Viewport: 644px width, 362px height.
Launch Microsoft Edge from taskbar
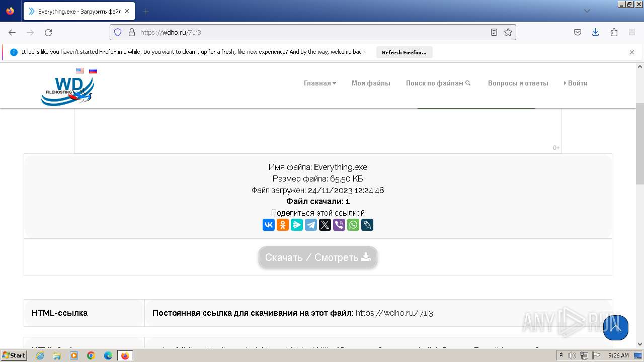(108, 355)
